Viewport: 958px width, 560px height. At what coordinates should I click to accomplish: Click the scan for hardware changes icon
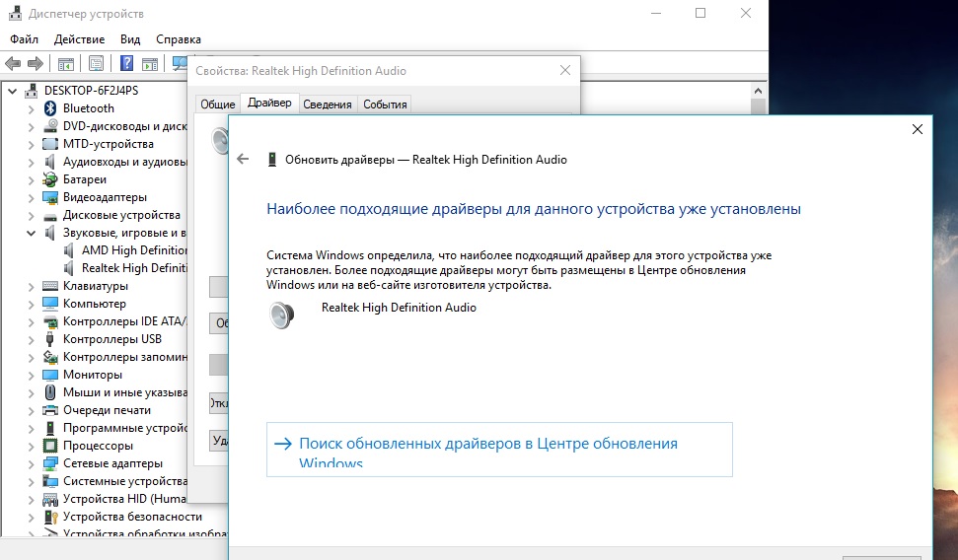pos(180,63)
